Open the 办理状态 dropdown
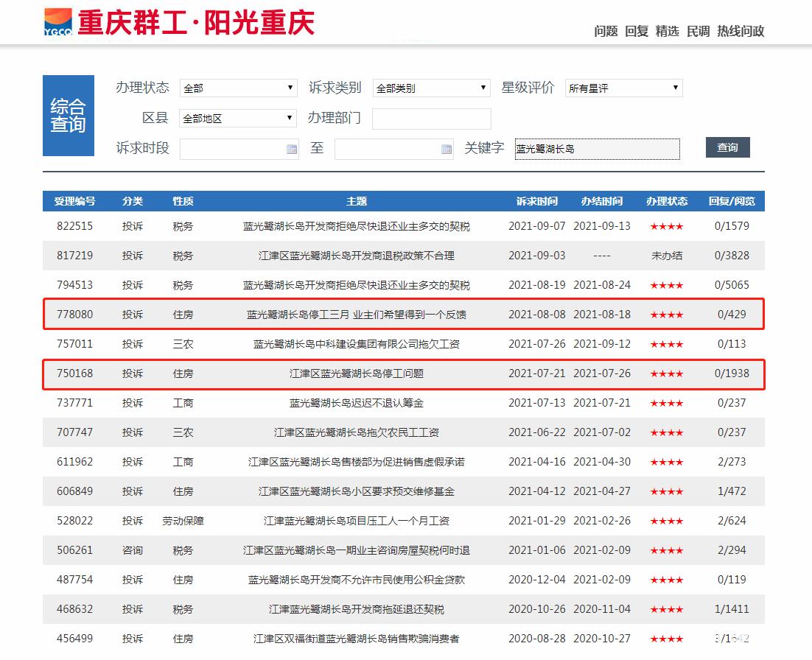The height and width of the screenshot is (660, 812). click(x=238, y=88)
